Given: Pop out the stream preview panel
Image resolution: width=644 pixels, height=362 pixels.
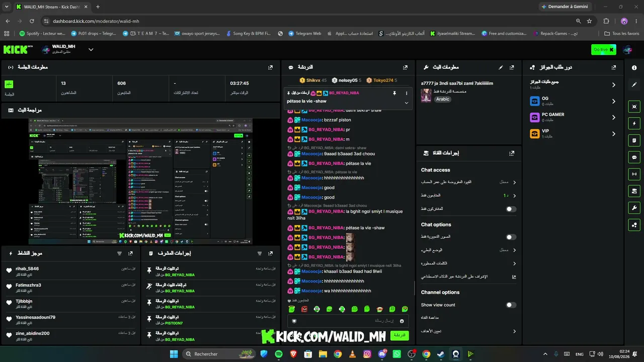Looking at the screenshot, I should coord(270,110).
